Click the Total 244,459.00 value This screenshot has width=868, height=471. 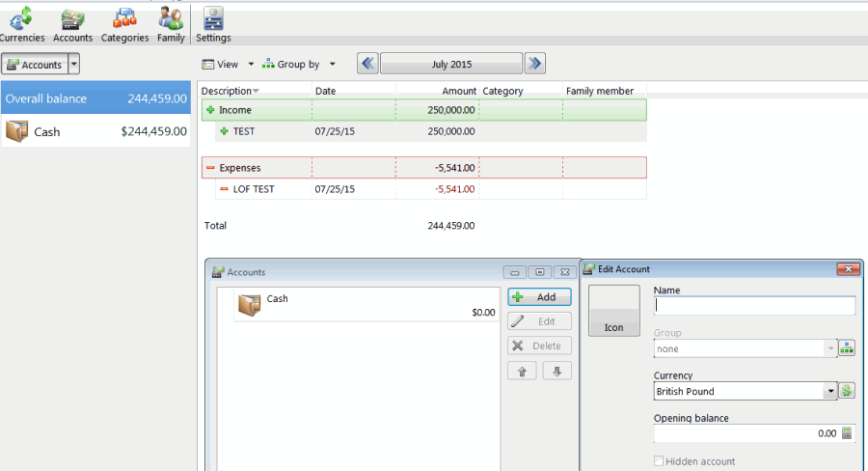pos(451,226)
